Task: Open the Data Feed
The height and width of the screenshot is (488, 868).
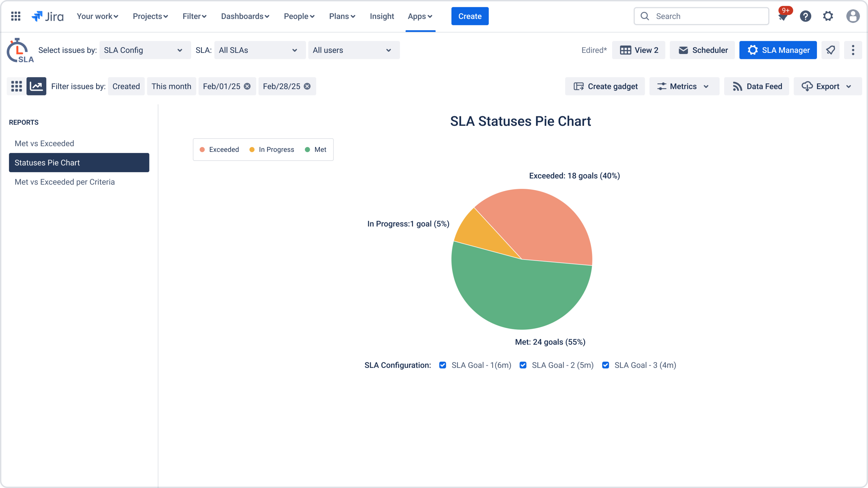Action: click(x=757, y=86)
